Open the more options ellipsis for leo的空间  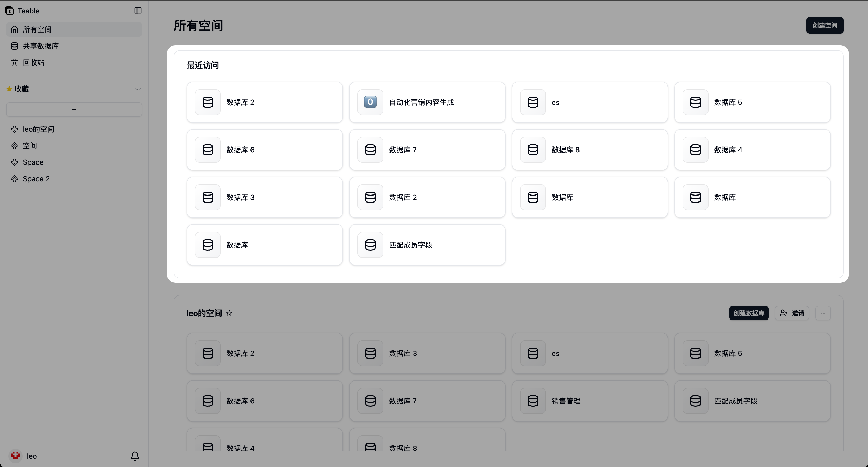[823, 313]
